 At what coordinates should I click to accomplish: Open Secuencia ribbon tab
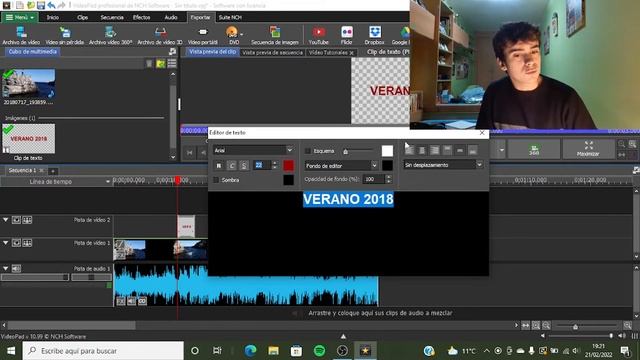coord(112,18)
